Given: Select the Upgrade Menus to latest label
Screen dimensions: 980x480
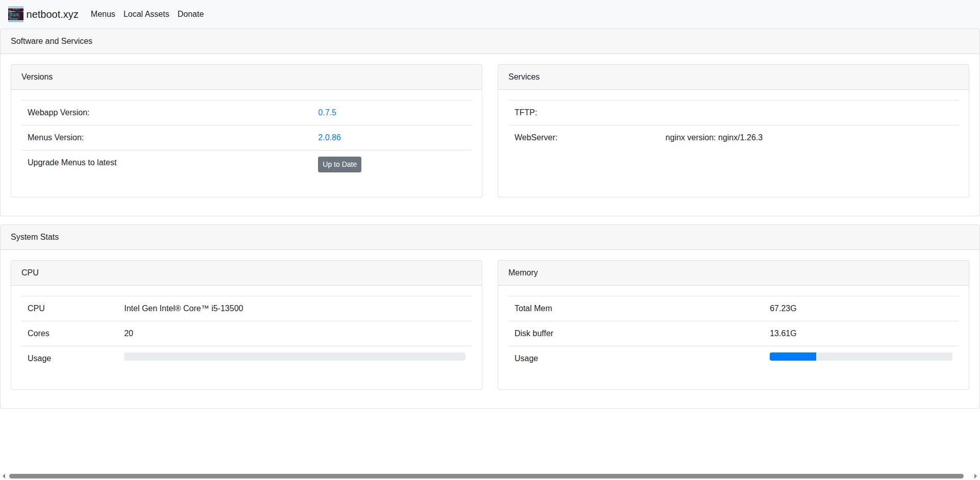Looking at the screenshot, I should coord(72,163).
